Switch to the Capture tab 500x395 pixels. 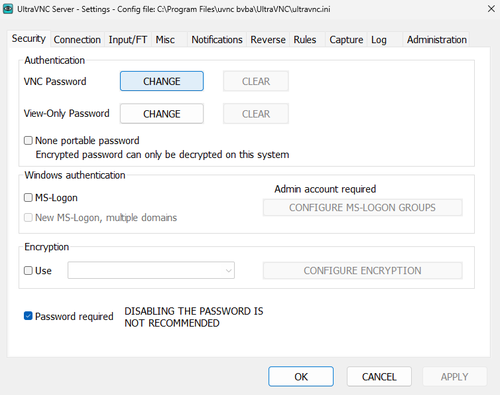(346, 40)
